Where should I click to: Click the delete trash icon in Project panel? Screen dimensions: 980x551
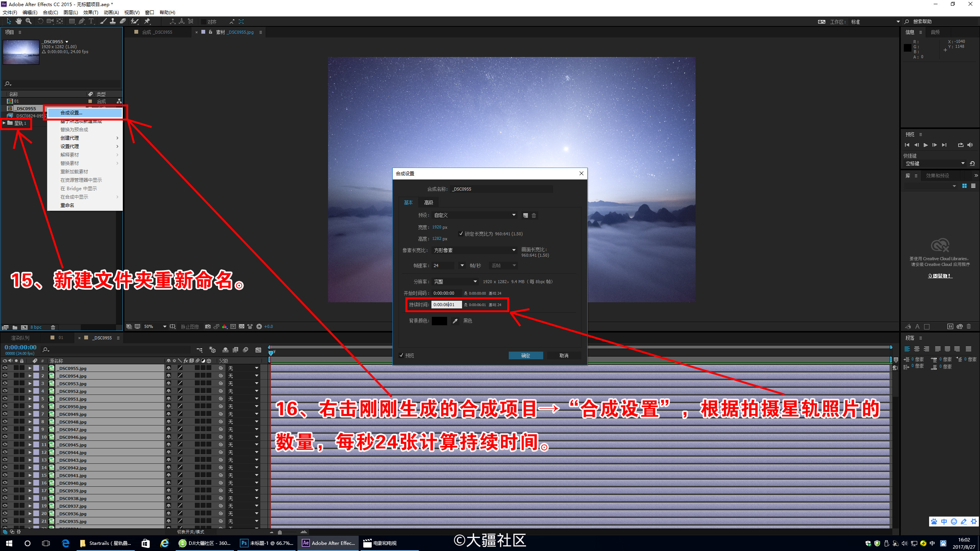[x=53, y=327]
